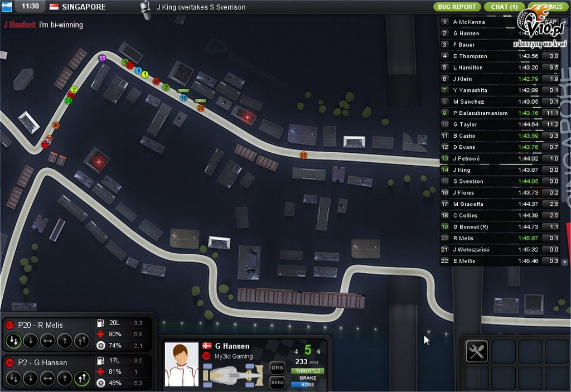This screenshot has width=571, height=392.
Task: Click the My3id Gaming team name
Action: pos(234,356)
